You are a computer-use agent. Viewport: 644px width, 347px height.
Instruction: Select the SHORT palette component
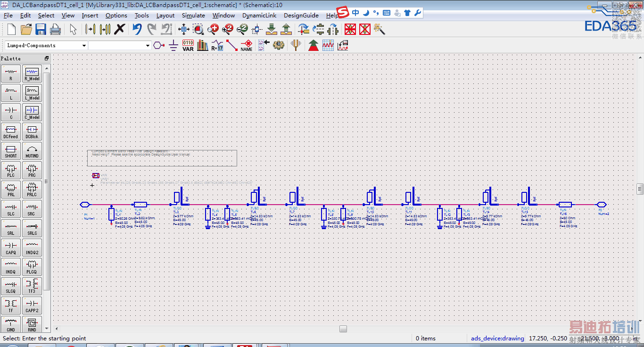[x=11, y=151]
